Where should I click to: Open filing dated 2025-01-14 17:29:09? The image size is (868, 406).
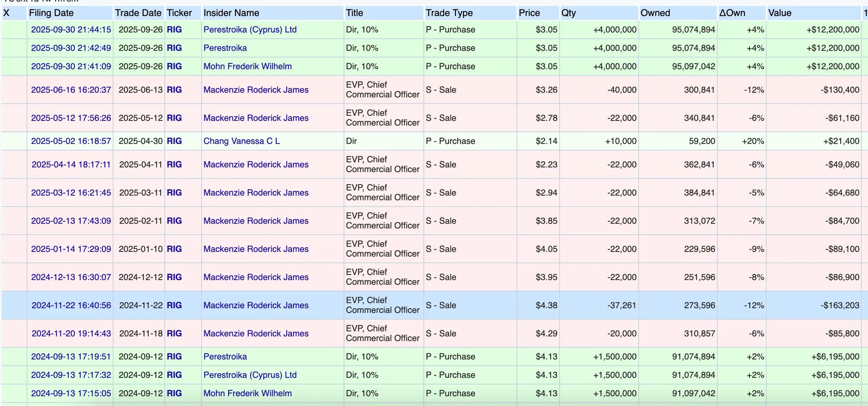[71, 249]
